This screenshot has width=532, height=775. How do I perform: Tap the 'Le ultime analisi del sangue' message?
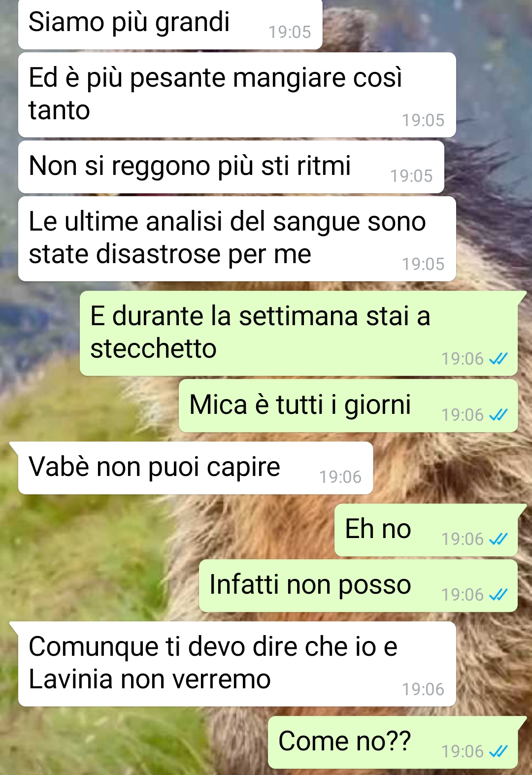point(237,238)
